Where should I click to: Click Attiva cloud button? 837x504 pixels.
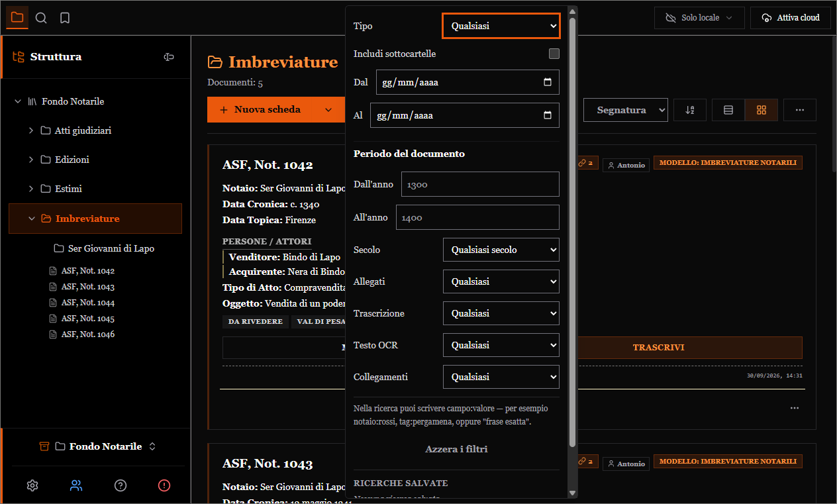791,18
